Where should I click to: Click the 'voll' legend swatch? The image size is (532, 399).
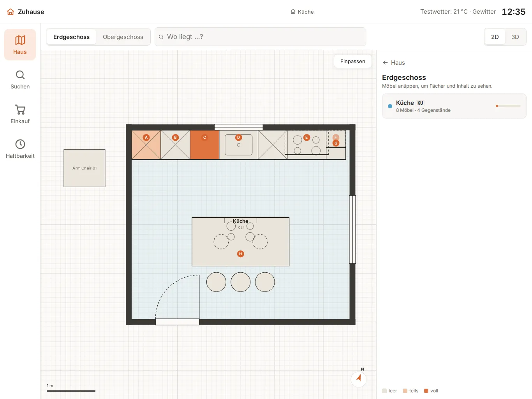pos(426,391)
